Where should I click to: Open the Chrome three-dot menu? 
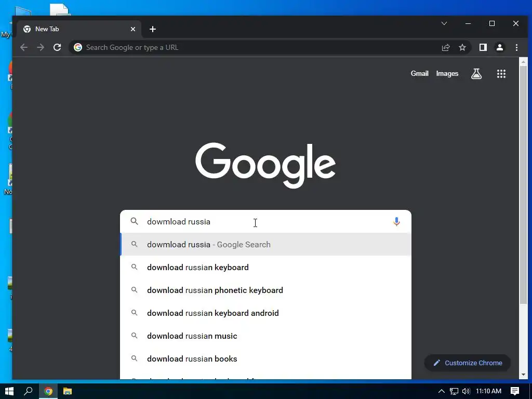coord(516,47)
